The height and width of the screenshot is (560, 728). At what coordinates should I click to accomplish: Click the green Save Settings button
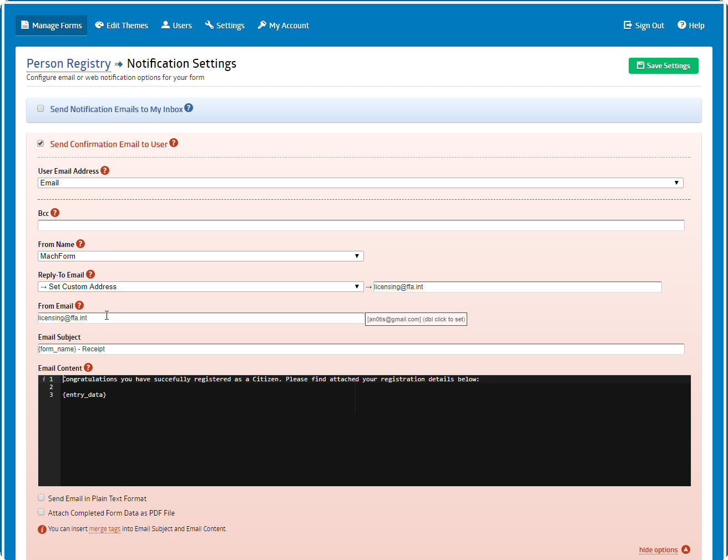click(x=663, y=65)
